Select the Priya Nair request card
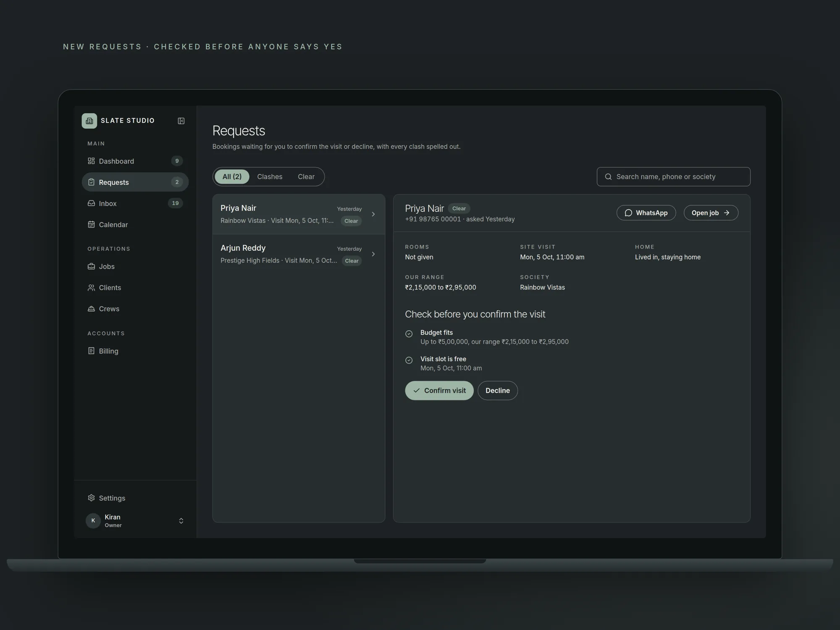840x630 pixels. 299,214
